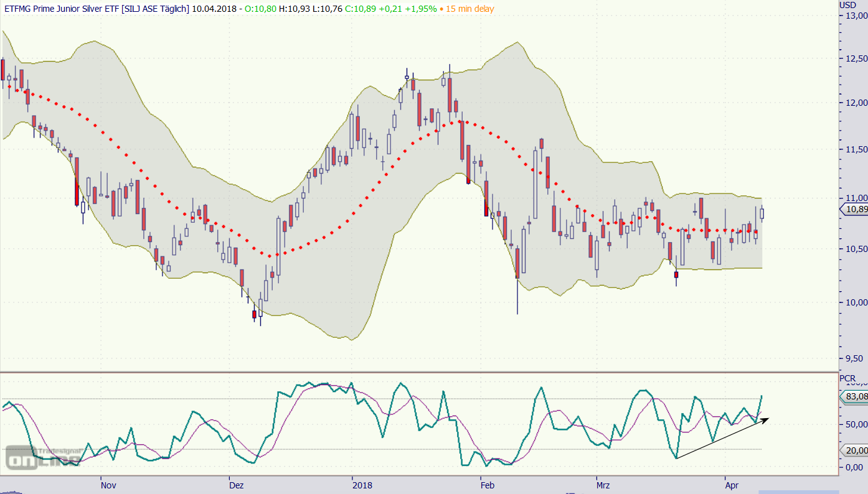The image size is (868, 494).
Task: Click the indicator threshold tag '20,00'
Action: click(x=853, y=450)
